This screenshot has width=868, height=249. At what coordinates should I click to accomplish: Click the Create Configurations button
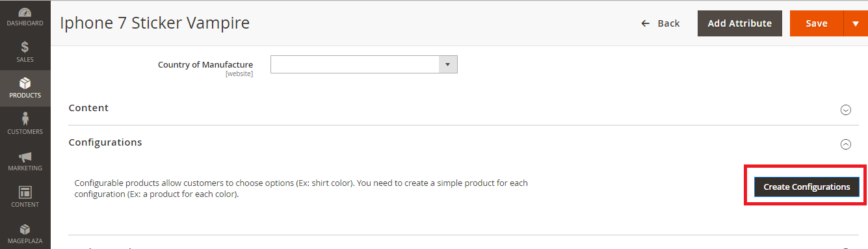point(807,187)
